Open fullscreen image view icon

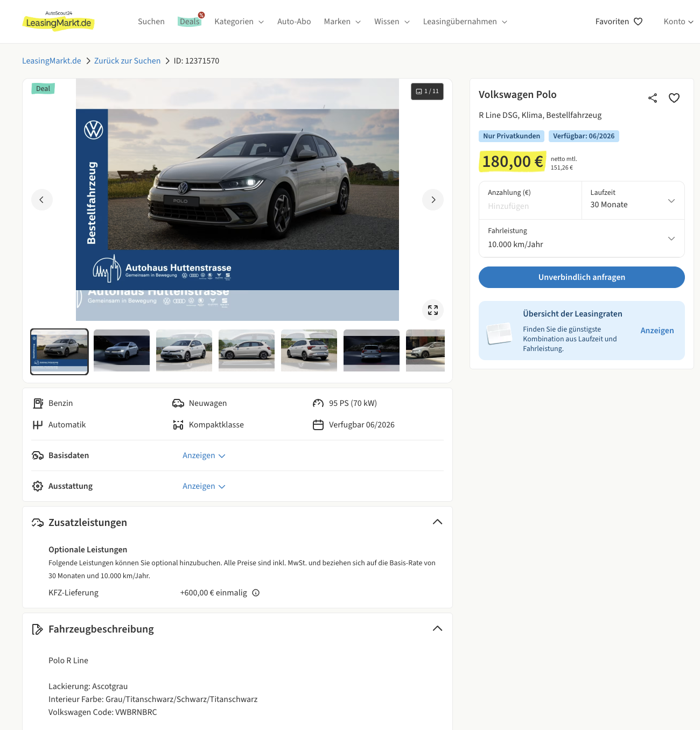pos(433,310)
